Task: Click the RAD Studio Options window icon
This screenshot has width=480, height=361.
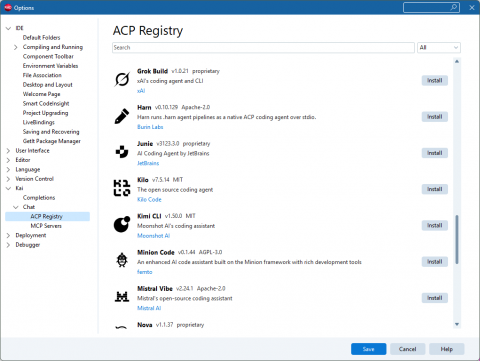Action: [8, 7]
